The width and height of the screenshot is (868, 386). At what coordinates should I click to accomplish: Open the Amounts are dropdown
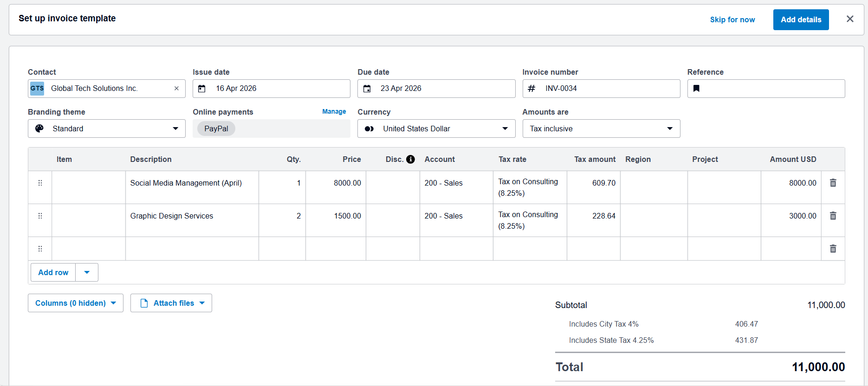tap(601, 129)
